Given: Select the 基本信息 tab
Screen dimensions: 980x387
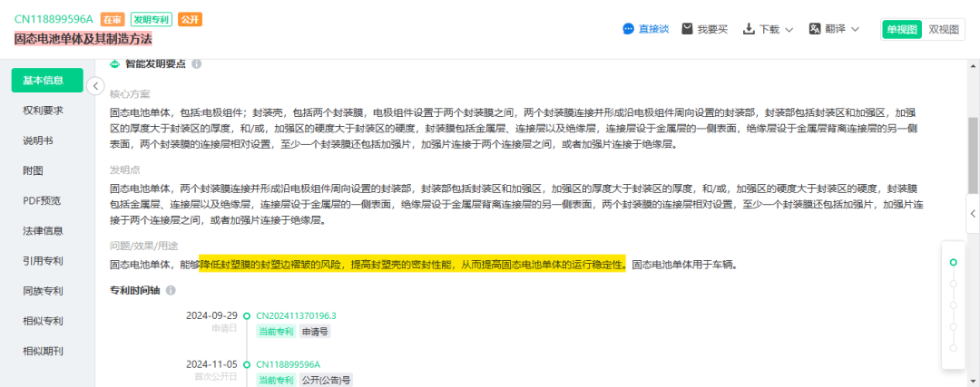Looking at the screenshot, I should [47, 81].
